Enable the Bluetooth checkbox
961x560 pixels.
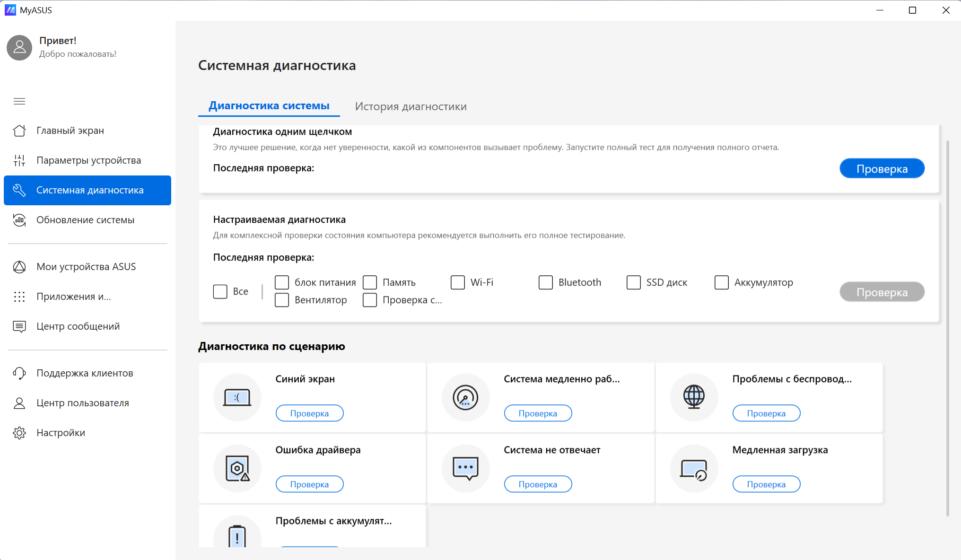click(546, 282)
